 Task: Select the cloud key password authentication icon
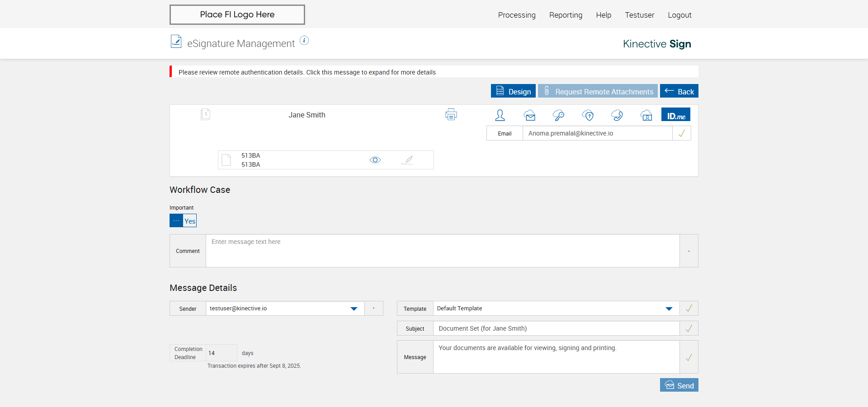(x=558, y=115)
